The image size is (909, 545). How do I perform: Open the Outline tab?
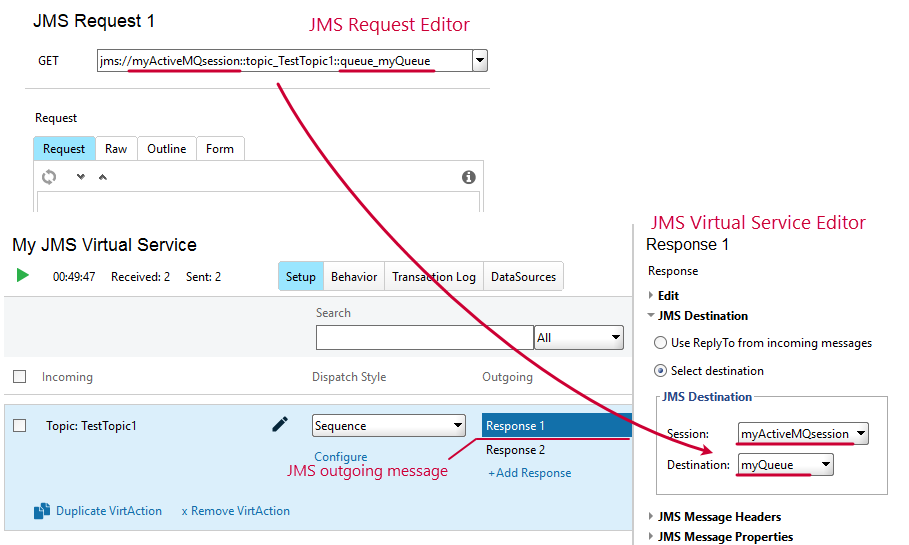point(166,149)
